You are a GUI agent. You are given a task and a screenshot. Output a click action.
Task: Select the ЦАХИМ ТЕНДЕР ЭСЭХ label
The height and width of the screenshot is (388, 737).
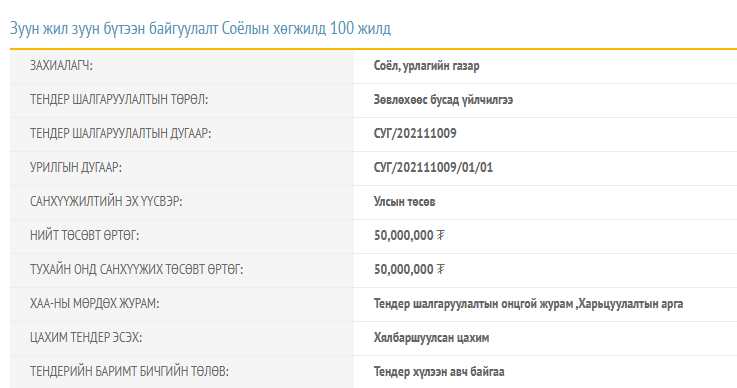pos(86,337)
